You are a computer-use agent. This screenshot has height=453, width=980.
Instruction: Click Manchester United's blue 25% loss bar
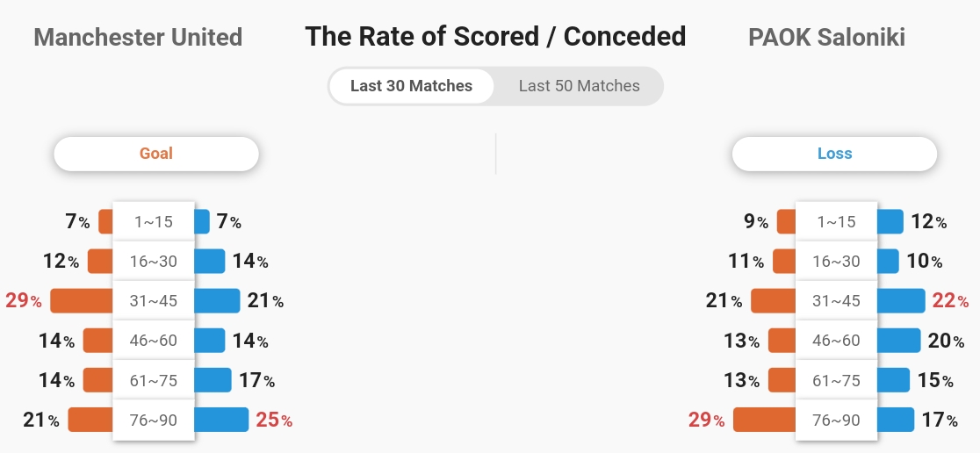click(221, 420)
